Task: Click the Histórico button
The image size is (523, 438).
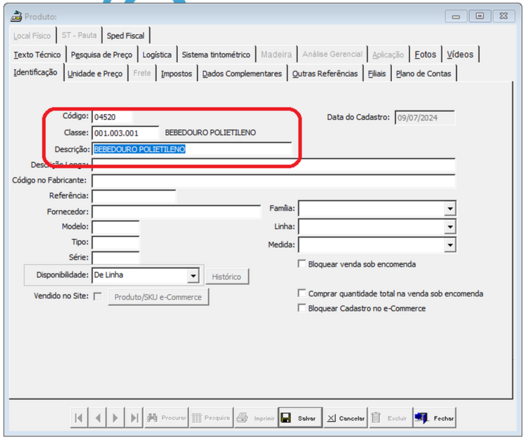Action: click(227, 277)
